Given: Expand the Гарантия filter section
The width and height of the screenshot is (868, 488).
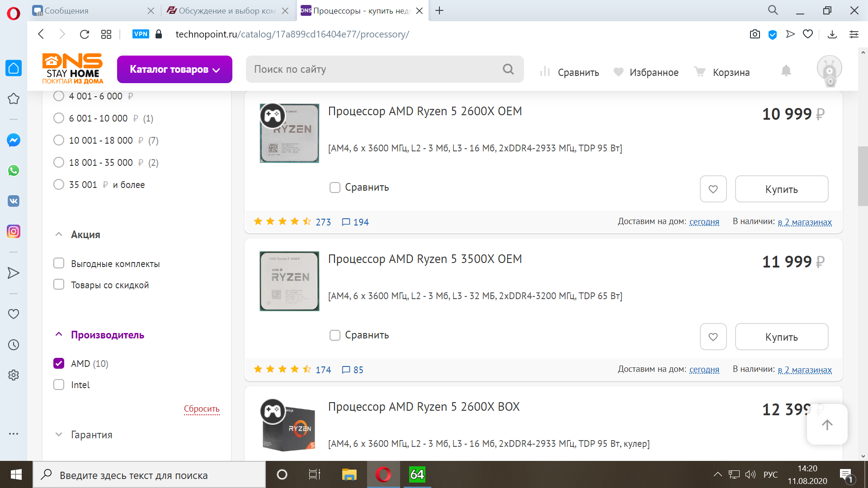Looking at the screenshot, I should (x=91, y=435).
